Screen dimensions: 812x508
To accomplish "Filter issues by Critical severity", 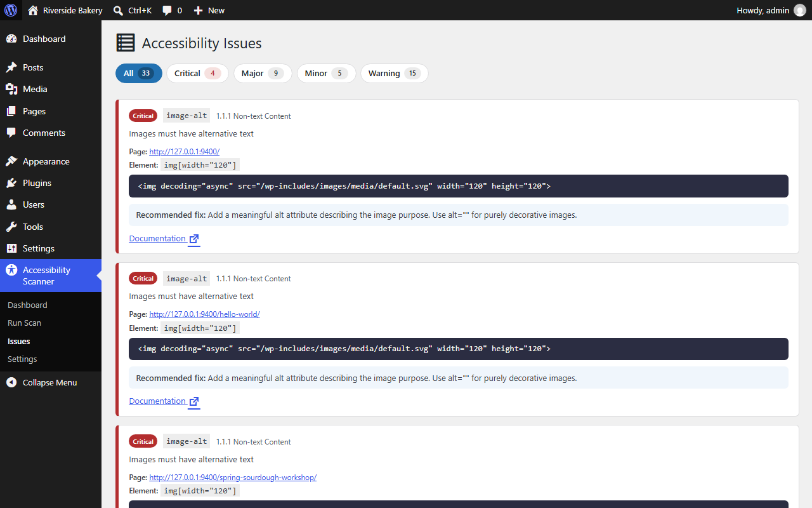I will (x=197, y=73).
